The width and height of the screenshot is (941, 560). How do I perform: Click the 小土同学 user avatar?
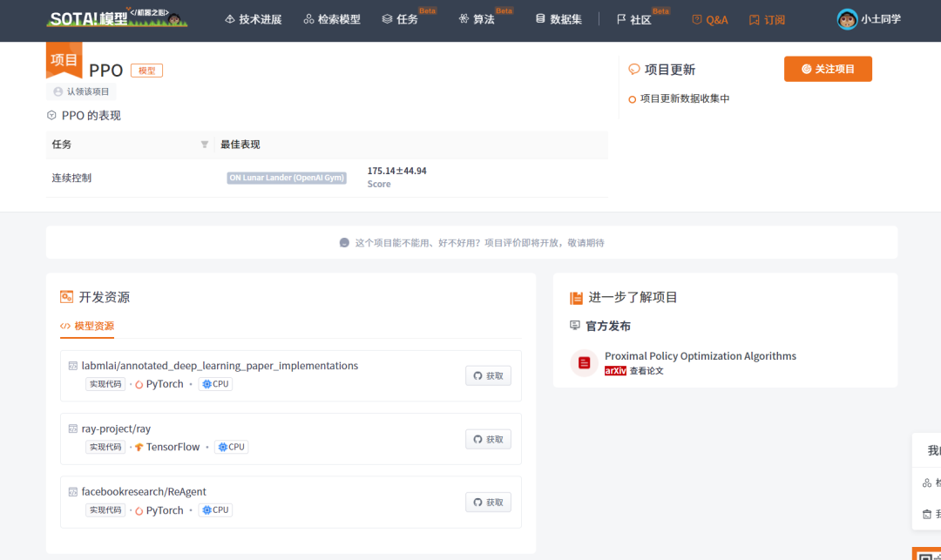[x=847, y=19]
